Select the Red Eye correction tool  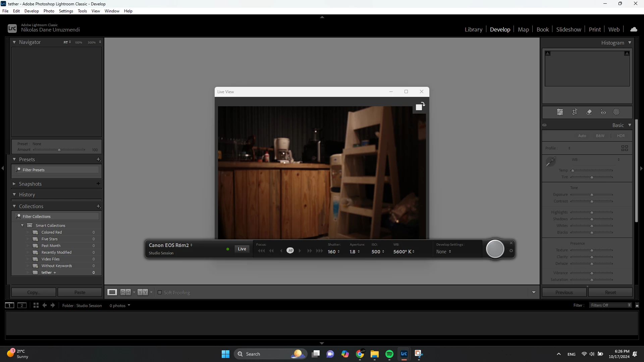[603, 112]
